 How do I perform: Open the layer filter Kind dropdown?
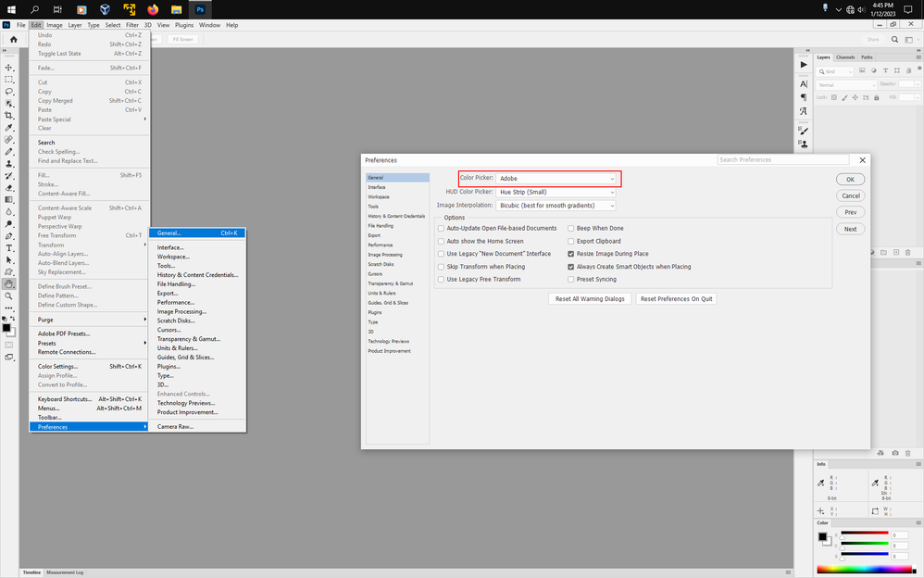click(x=835, y=71)
